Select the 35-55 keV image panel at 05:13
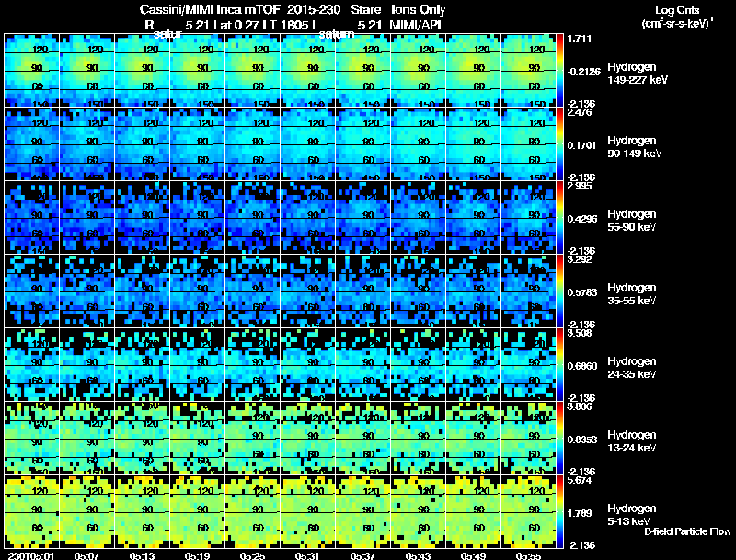Screen dimensions: 736x560 pos(143,291)
